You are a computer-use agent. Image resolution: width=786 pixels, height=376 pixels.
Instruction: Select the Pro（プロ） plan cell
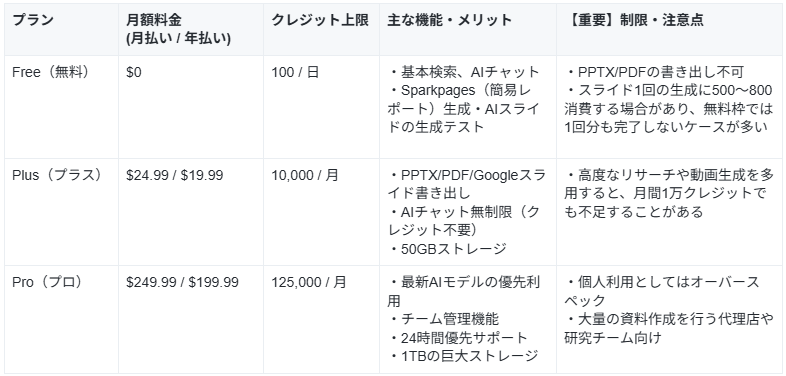pos(49,282)
